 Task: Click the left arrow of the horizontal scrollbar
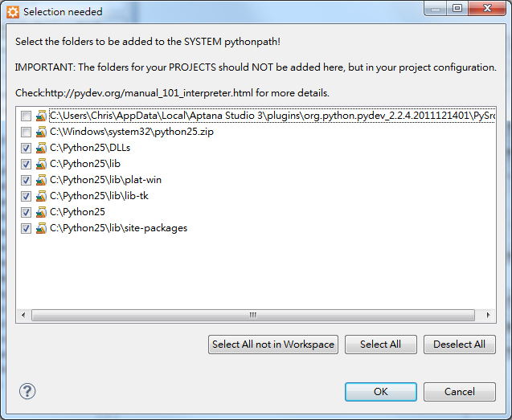point(23,315)
